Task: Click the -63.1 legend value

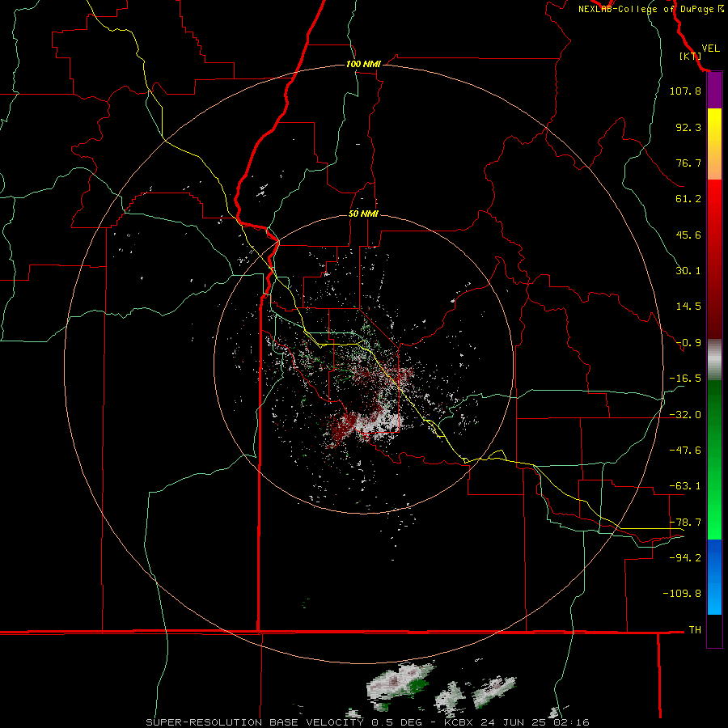Action: click(685, 486)
